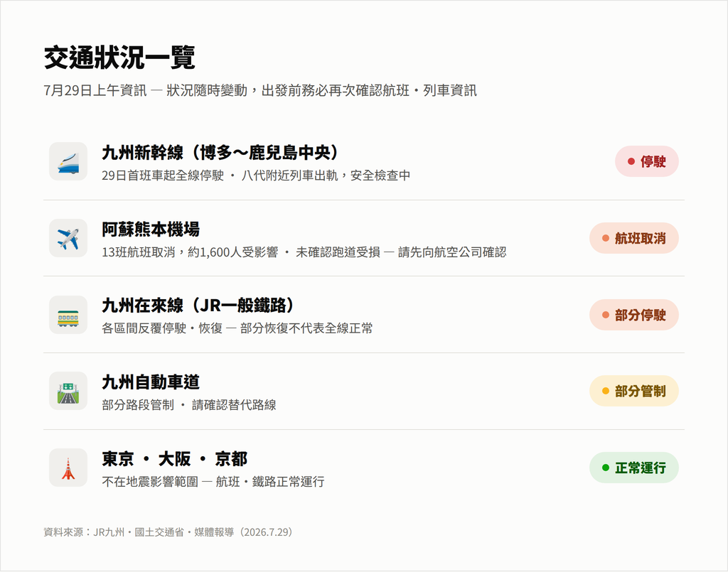This screenshot has width=728, height=572.
Task: Click the green dot in 正常運行 badge
Action: pyautogui.click(x=606, y=468)
